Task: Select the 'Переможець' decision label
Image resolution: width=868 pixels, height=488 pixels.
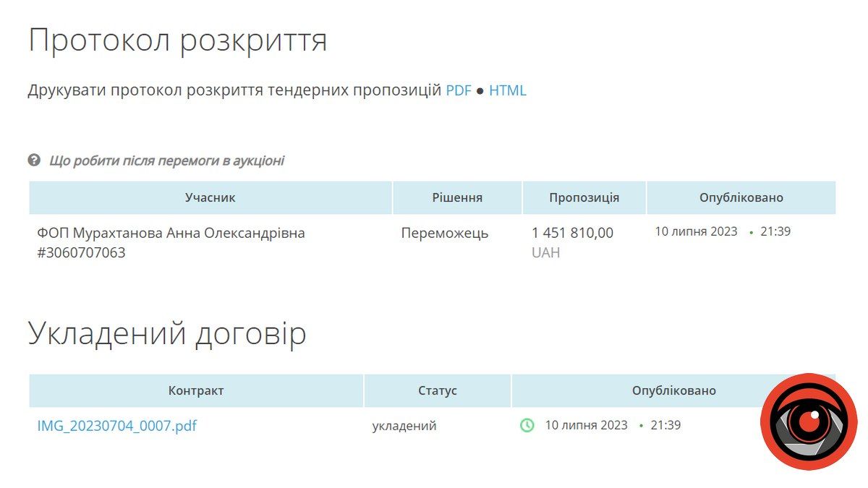Action: [x=446, y=234]
